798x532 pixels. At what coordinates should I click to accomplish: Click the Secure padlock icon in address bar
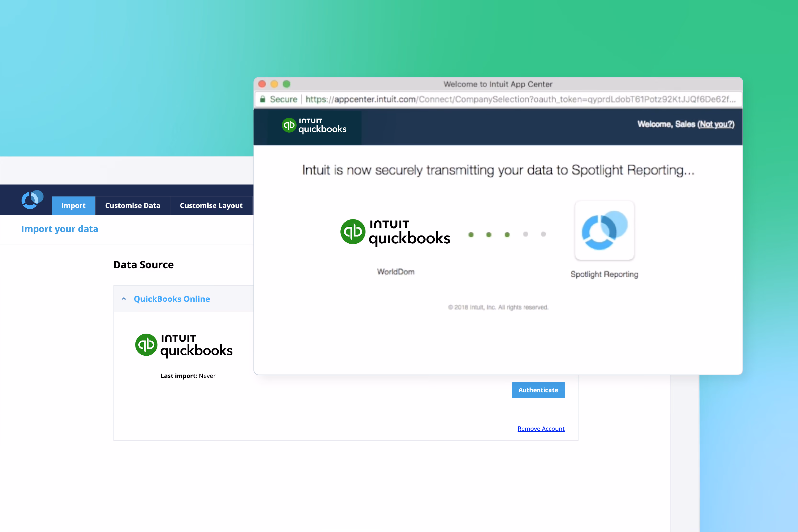[263, 99]
